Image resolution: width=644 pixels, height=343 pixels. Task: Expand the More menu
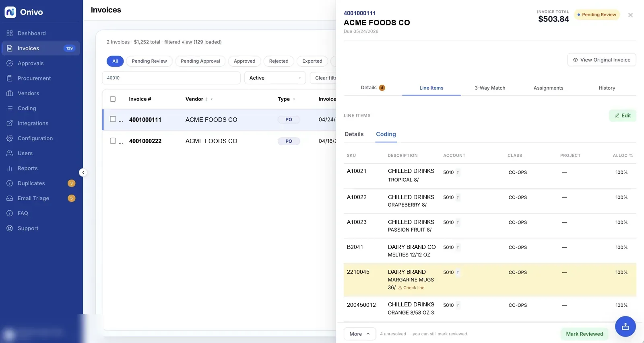tap(359, 334)
